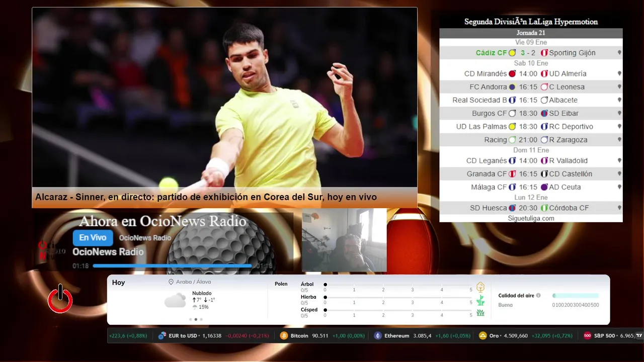Open the Alcaraz - Sinner headline
This screenshot has height=362, width=644.
coord(206,197)
